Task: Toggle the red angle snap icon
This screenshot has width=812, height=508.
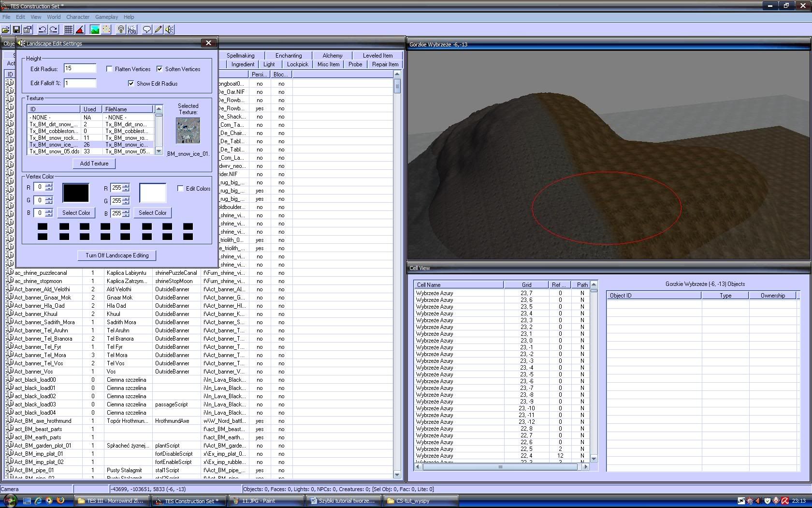Action: pos(80,30)
